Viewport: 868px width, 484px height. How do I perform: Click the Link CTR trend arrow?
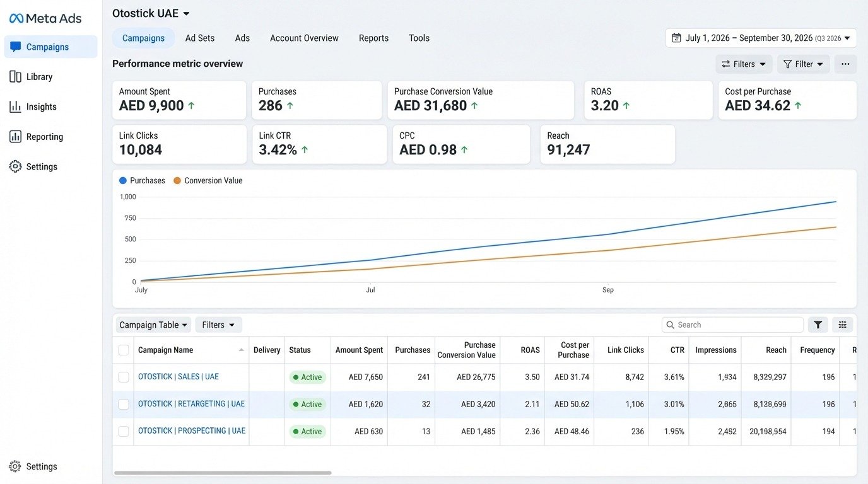[305, 150]
